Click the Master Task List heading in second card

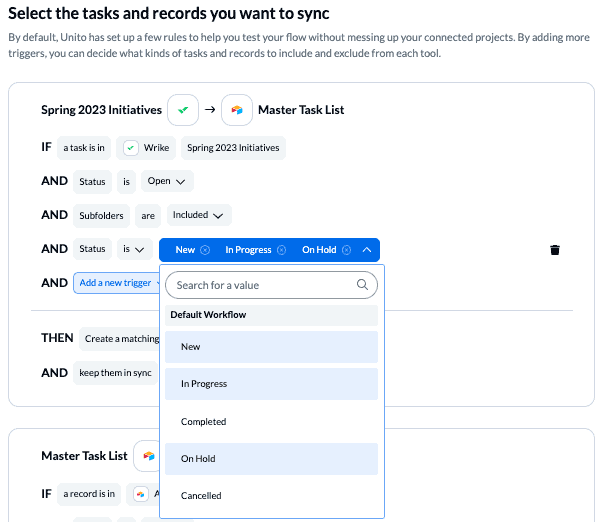84,456
